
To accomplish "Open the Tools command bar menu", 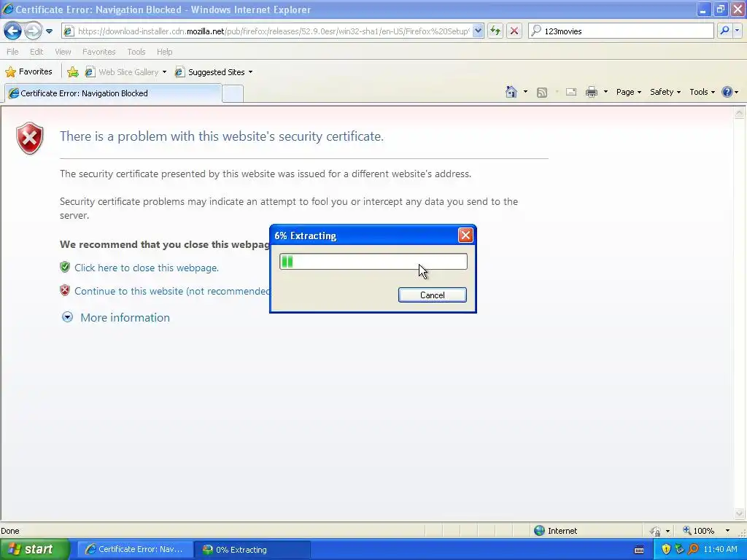I will pyautogui.click(x=703, y=92).
